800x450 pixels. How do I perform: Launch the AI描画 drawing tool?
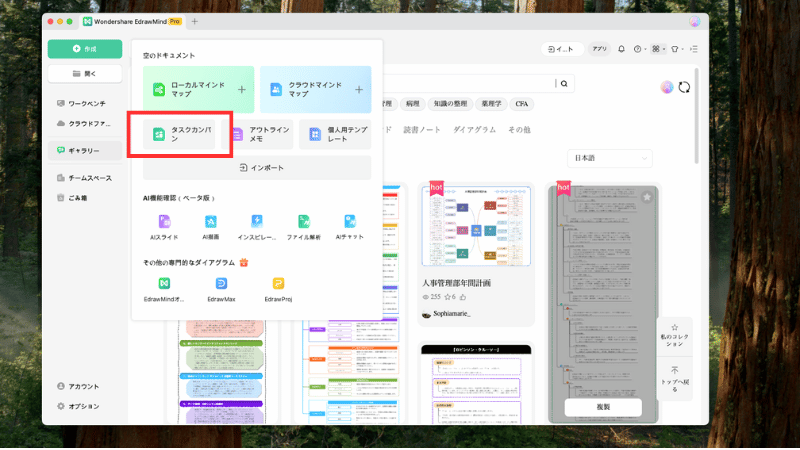(x=211, y=228)
